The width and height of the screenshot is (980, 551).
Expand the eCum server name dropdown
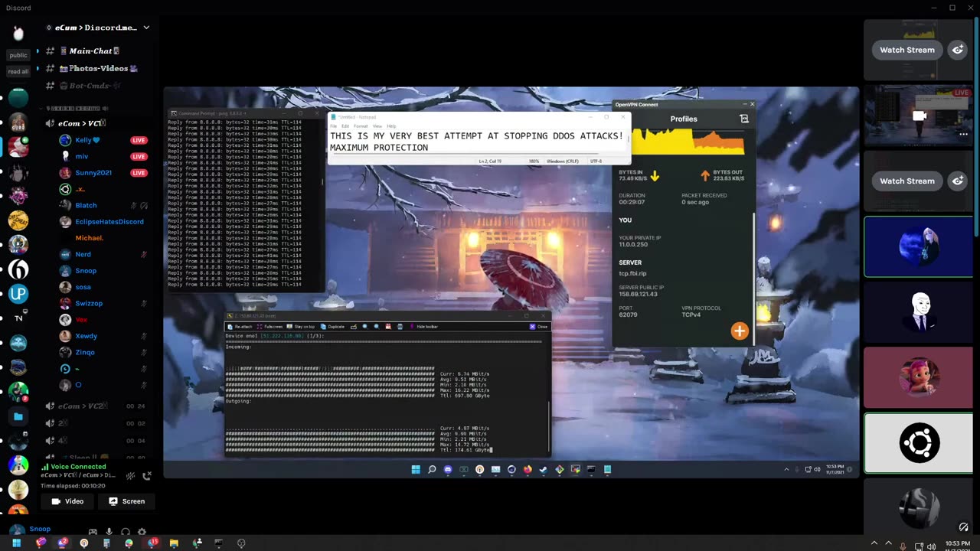tap(146, 28)
